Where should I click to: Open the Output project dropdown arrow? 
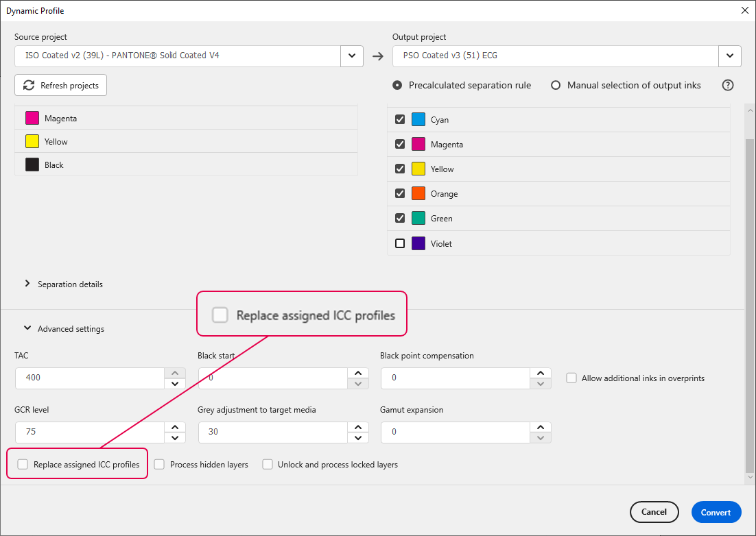[x=730, y=56]
